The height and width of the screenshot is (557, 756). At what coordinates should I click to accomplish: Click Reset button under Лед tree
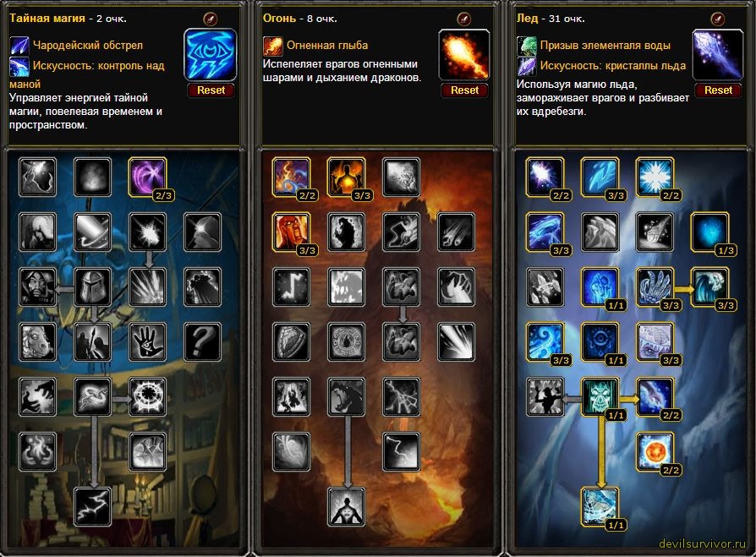pyautogui.click(x=718, y=90)
